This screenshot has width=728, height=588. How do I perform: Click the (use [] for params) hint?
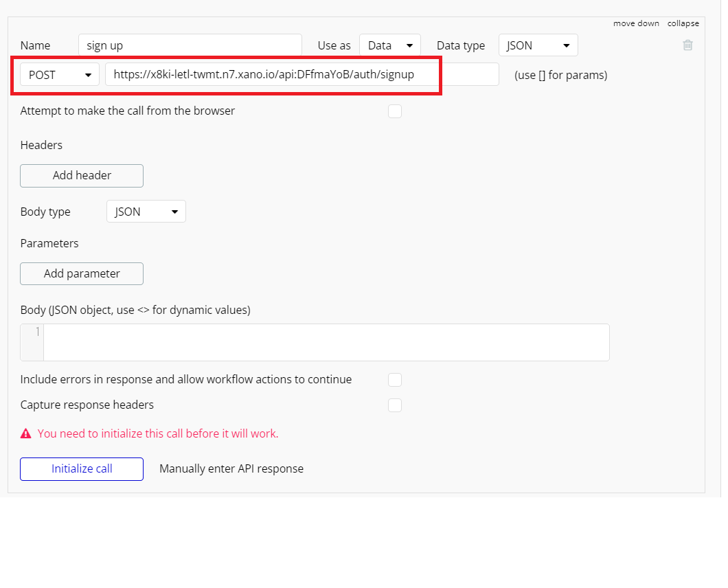[x=561, y=75]
